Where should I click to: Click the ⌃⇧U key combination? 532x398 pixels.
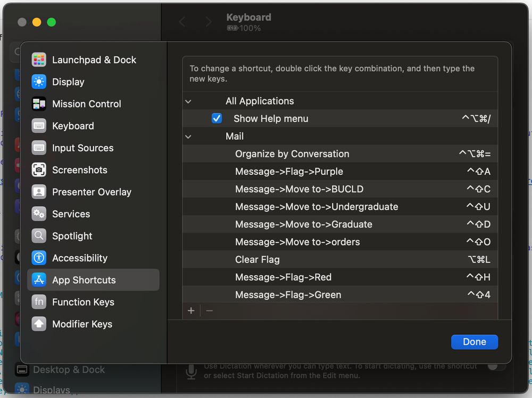pyautogui.click(x=478, y=207)
